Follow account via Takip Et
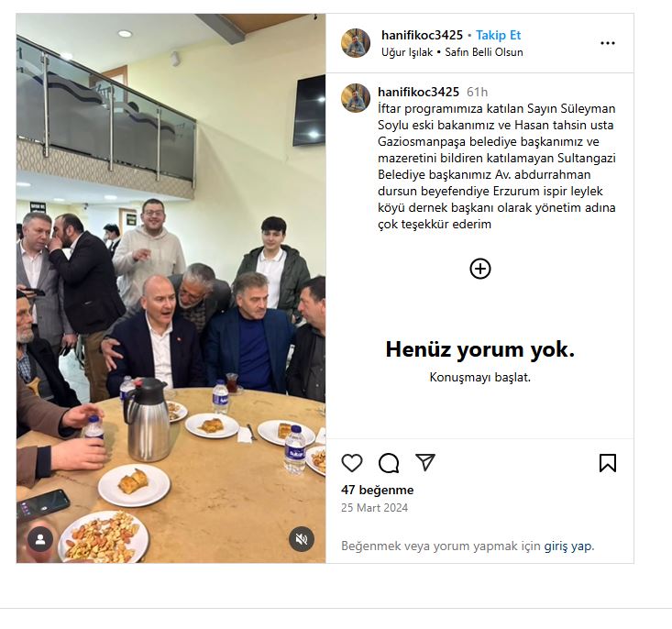672x629 pixels. point(498,35)
